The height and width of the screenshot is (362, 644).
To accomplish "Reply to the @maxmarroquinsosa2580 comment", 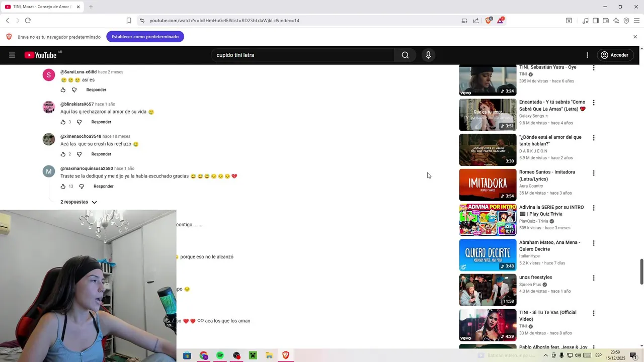I will tap(104, 187).
